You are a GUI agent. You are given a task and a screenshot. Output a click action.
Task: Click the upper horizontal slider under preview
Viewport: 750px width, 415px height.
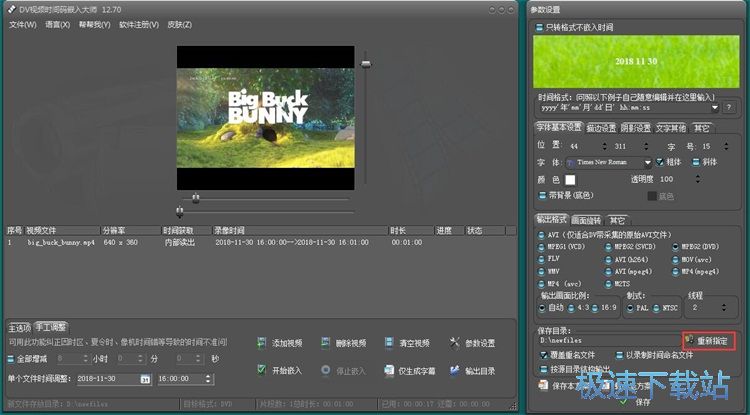click(195, 198)
